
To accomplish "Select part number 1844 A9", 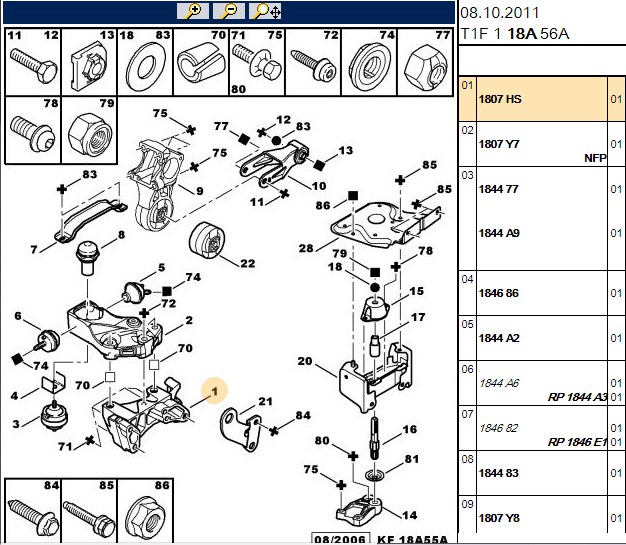I will [499, 233].
